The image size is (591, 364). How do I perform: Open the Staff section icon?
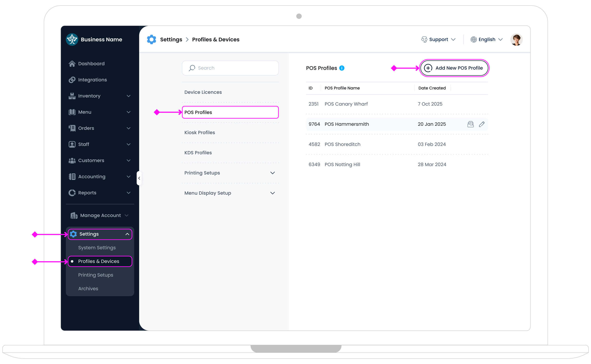pyautogui.click(x=72, y=144)
